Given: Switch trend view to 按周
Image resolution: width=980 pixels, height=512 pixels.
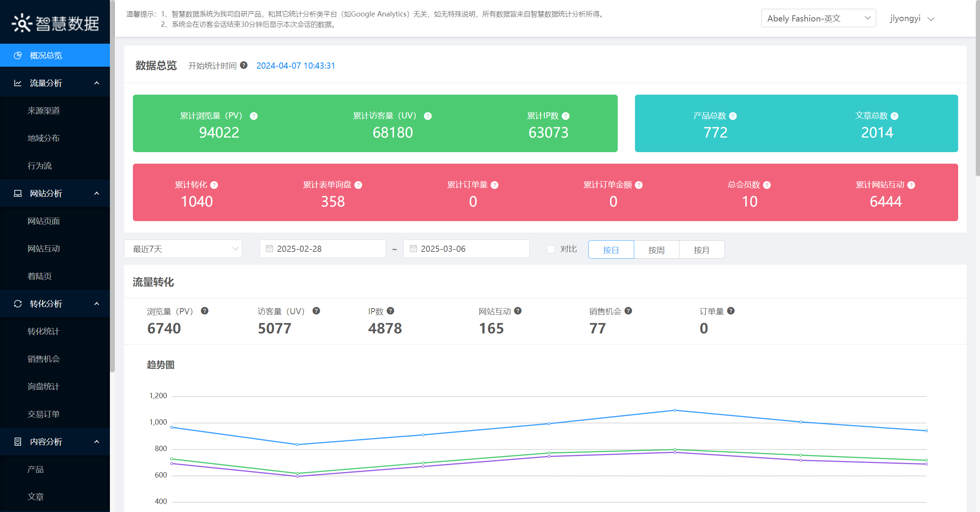Looking at the screenshot, I should tap(656, 249).
